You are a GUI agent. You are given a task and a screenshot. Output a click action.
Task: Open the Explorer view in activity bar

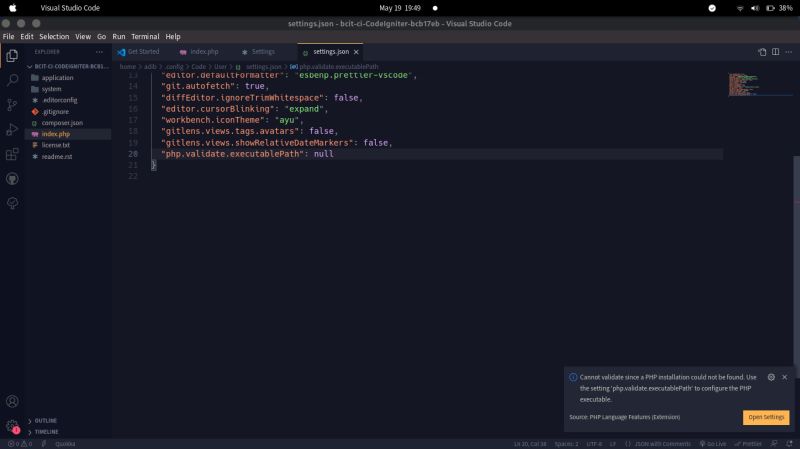[x=12, y=56]
